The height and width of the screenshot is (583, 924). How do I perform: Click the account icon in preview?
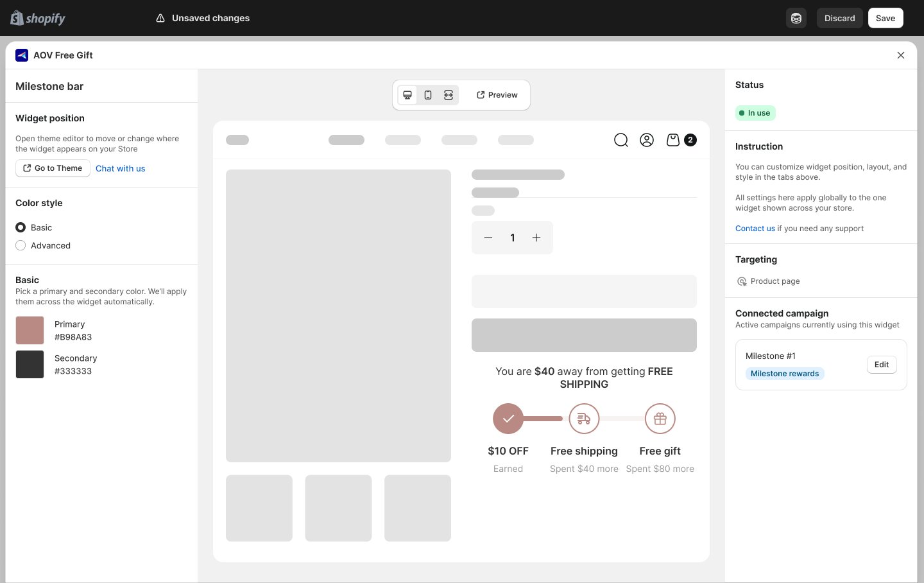tap(647, 140)
